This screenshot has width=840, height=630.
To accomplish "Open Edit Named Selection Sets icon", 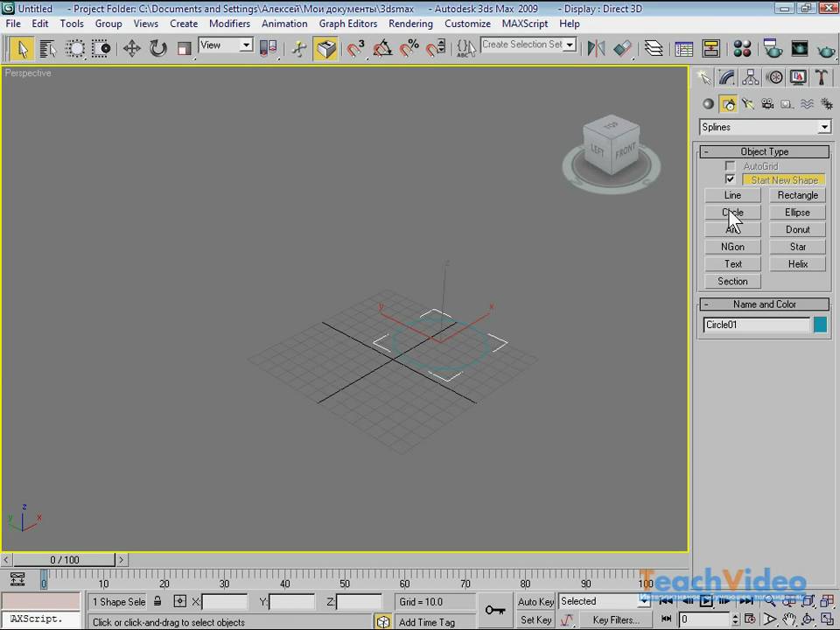I will (466, 49).
